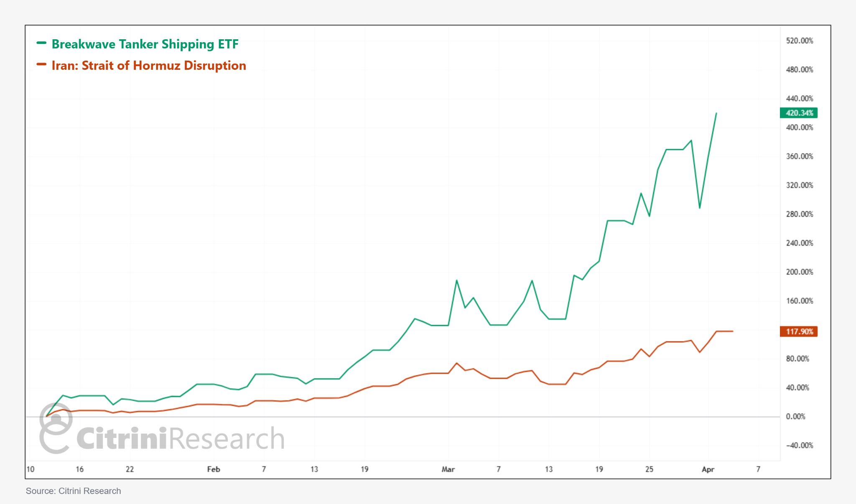
Task: Click the green legend dash for Breakwave ETF
Action: (x=41, y=43)
